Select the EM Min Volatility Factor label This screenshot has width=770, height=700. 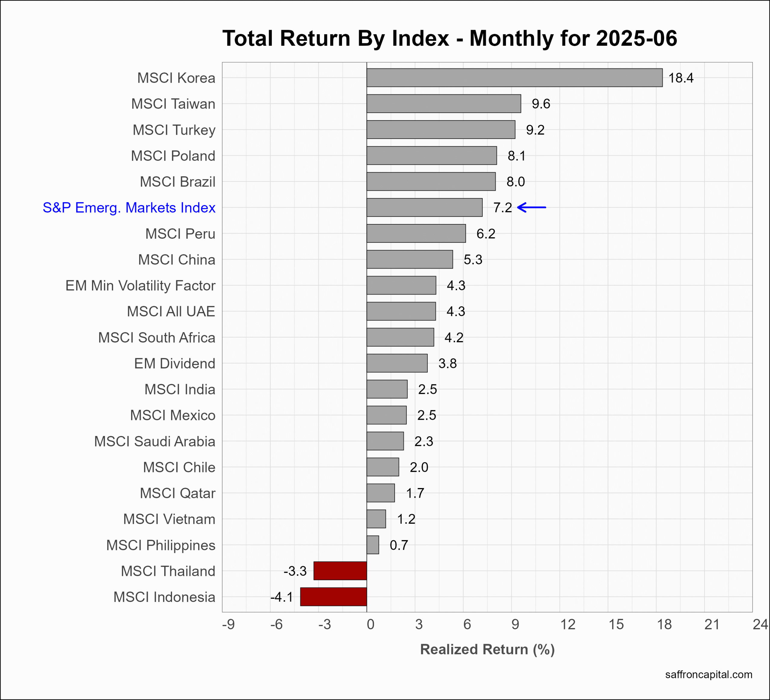tap(140, 286)
